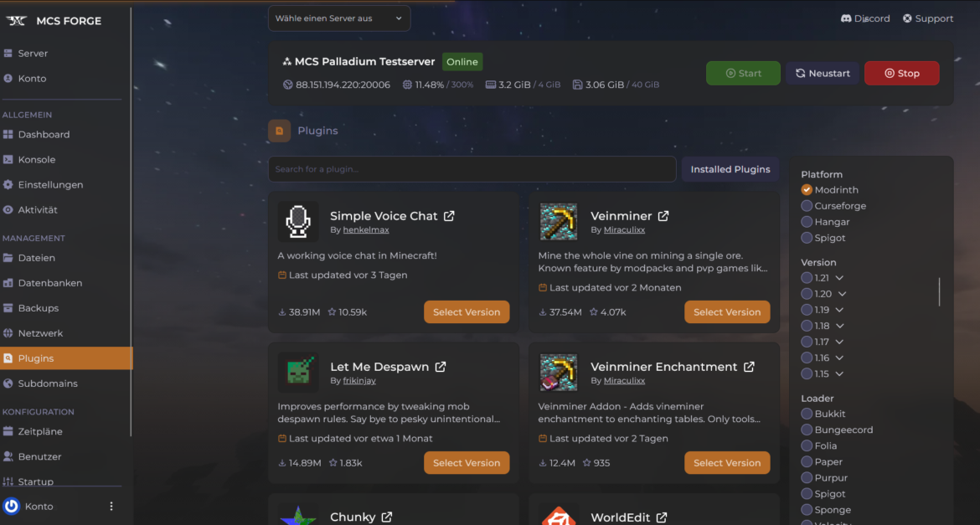Tick the 1.19 version checkbox
The image size is (980, 525).
tap(807, 309)
